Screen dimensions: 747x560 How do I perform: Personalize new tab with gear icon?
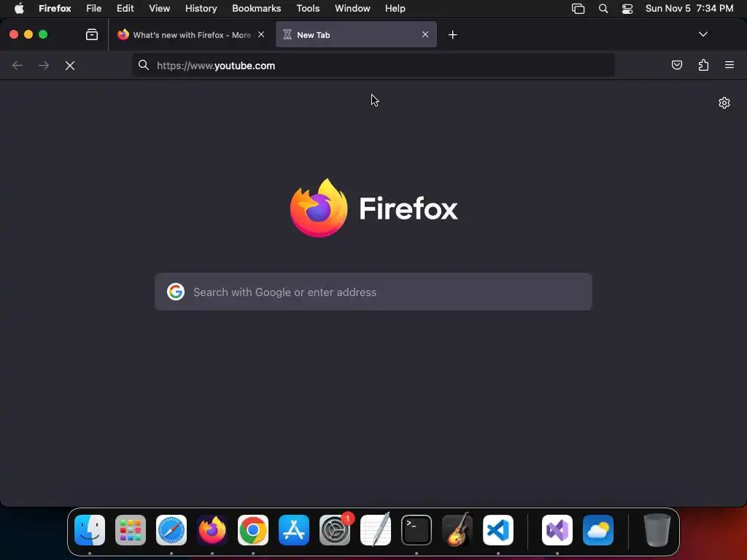pyautogui.click(x=724, y=103)
